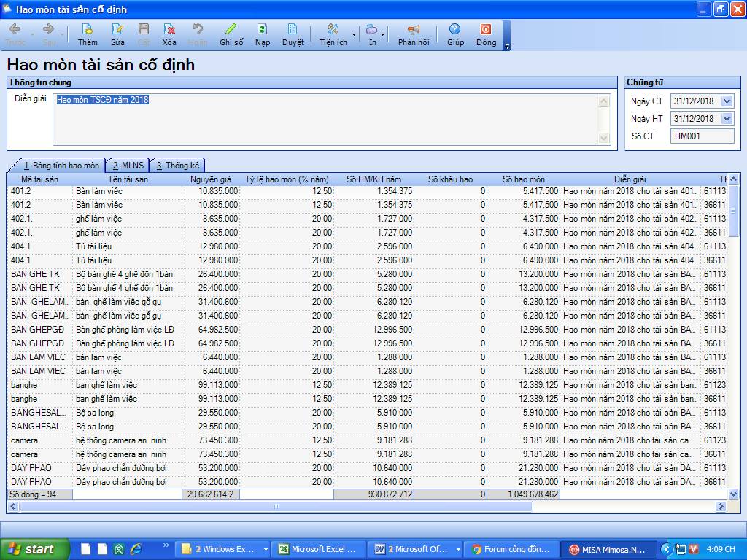Click the Ghi sổ (Post) icon
Screen dimensions: 747x560
click(231, 34)
